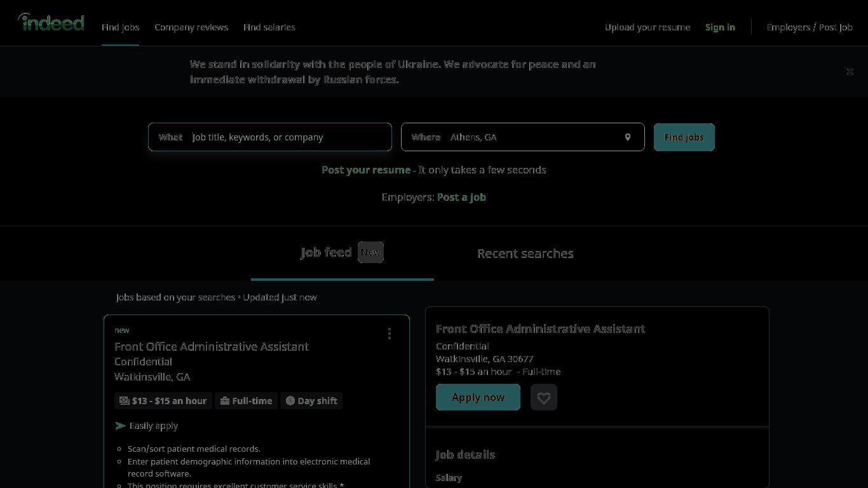Click Sign in
This screenshot has width=868, height=488.
720,27
